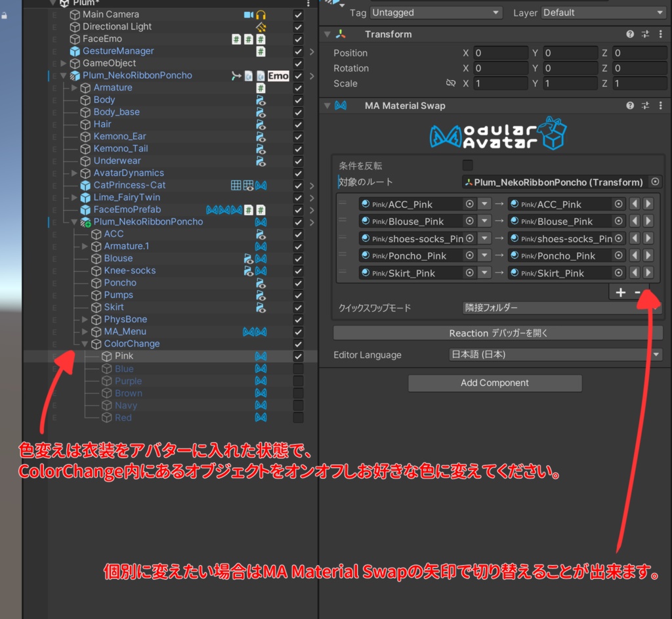Open the hierarchy scene three-dot menu
The height and width of the screenshot is (619, 672).
[x=308, y=3]
